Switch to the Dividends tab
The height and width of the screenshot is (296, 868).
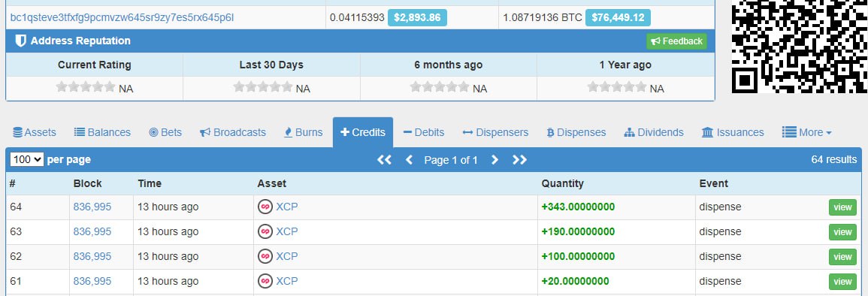pos(654,132)
